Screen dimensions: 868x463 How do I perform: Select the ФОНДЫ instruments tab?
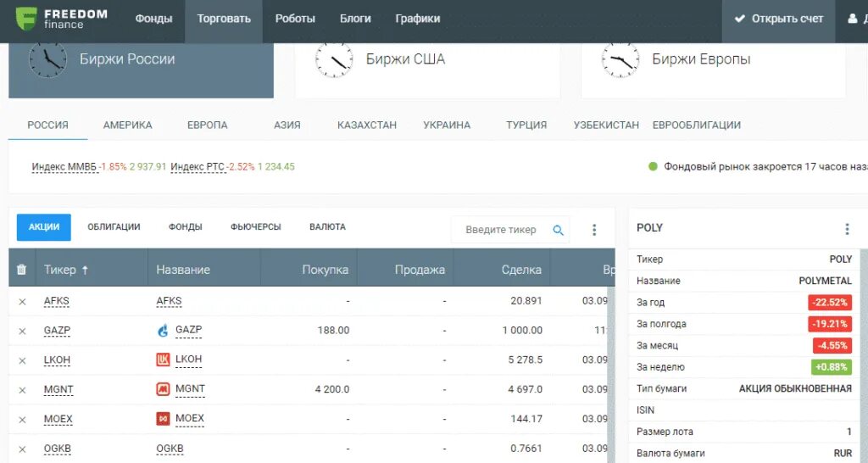pyautogui.click(x=186, y=227)
